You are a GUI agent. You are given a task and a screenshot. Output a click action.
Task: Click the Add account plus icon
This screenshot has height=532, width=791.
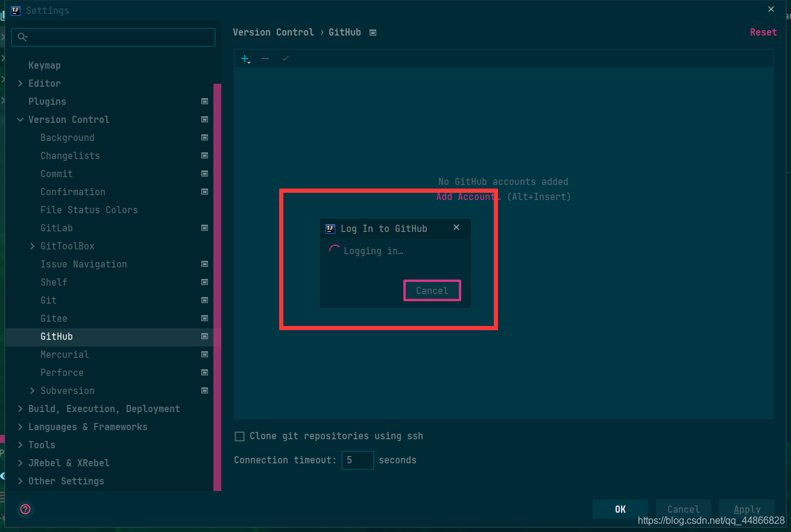coord(245,59)
